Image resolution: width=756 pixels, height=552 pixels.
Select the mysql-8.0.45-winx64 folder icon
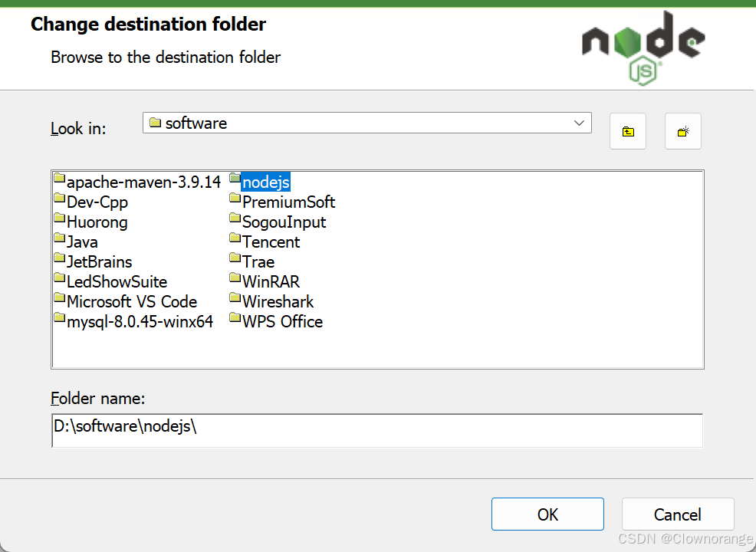tap(59, 317)
